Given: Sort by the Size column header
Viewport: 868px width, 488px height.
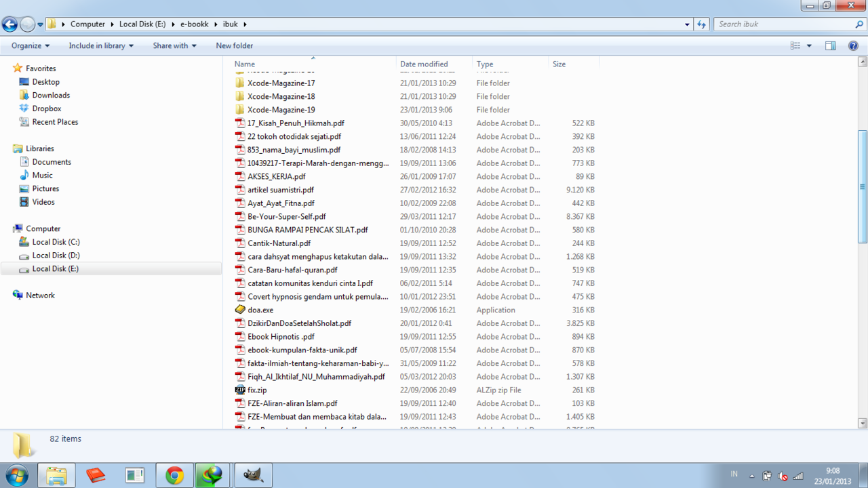Looking at the screenshot, I should coord(574,64).
